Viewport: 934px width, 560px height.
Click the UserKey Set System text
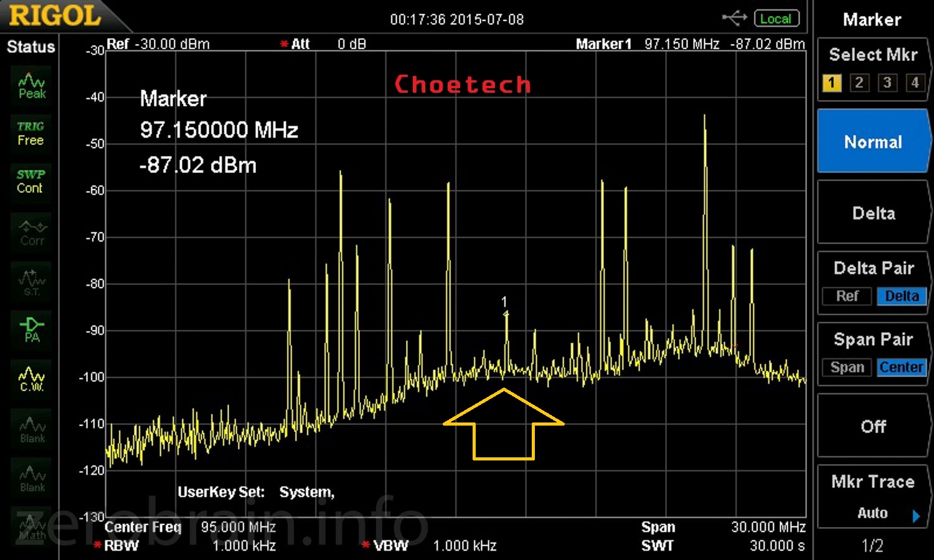tap(256, 492)
